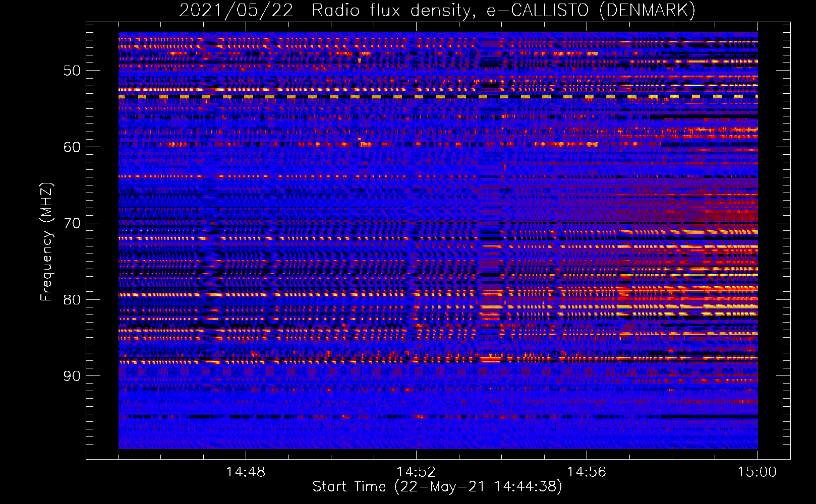Image resolution: width=816 pixels, height=504 pixels.
Task: Click the 14:48 time tick label
Action: (246, 472)
